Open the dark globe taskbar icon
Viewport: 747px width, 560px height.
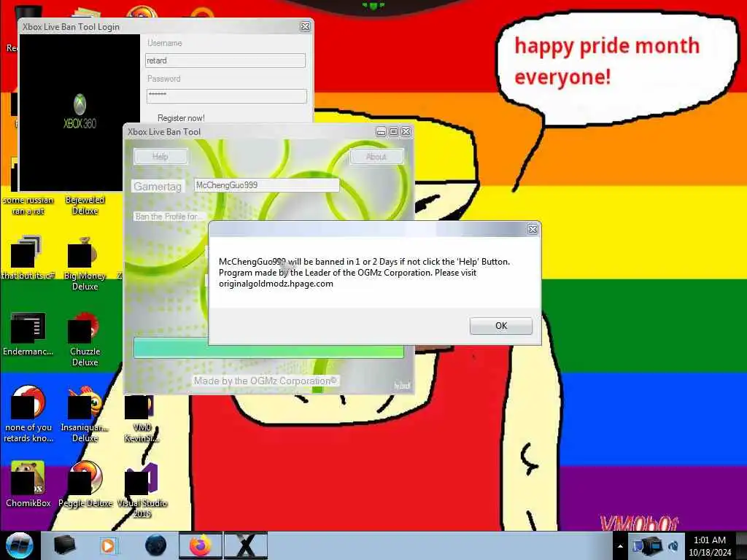coord(155,545)
